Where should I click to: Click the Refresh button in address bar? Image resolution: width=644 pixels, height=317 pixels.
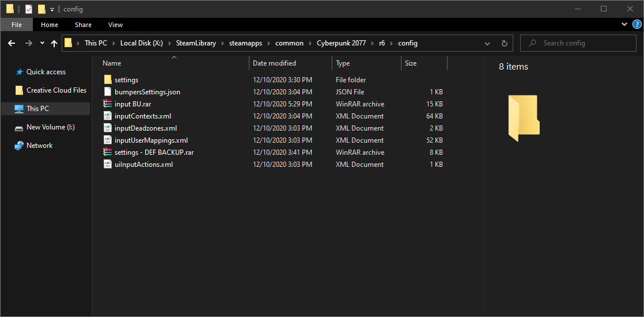tap(505, 43)
